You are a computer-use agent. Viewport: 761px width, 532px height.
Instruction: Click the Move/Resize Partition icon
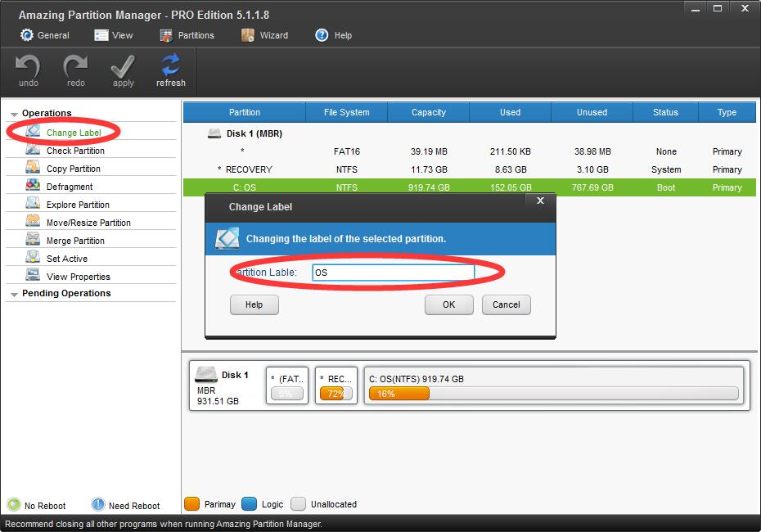coord(33,221)
